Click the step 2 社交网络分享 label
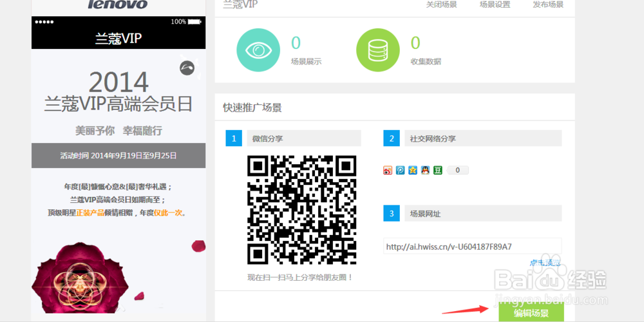 pyautogui.click(x=483, y=138)
